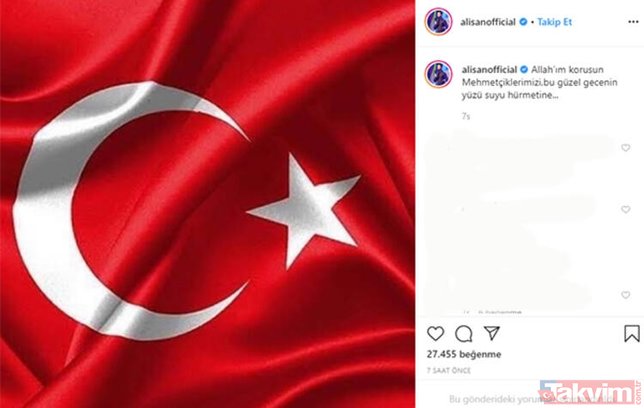Select the Turkish flag post image

[x=207, y=204]
